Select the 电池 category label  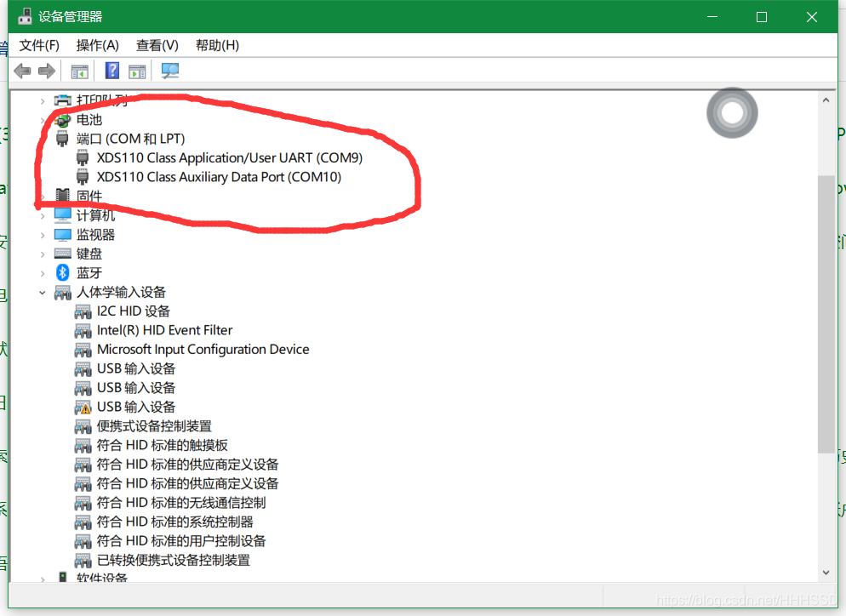(x=89, y=120)
